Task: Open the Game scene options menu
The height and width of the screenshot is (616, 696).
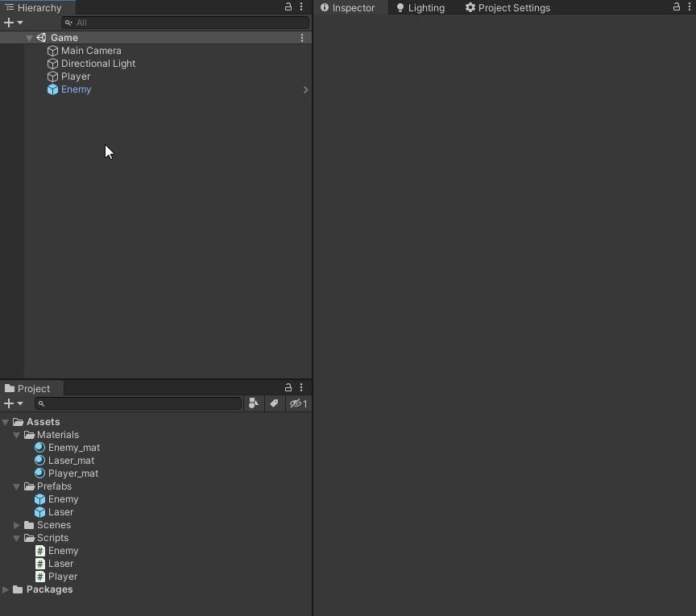Action: [x=302, y=37]
